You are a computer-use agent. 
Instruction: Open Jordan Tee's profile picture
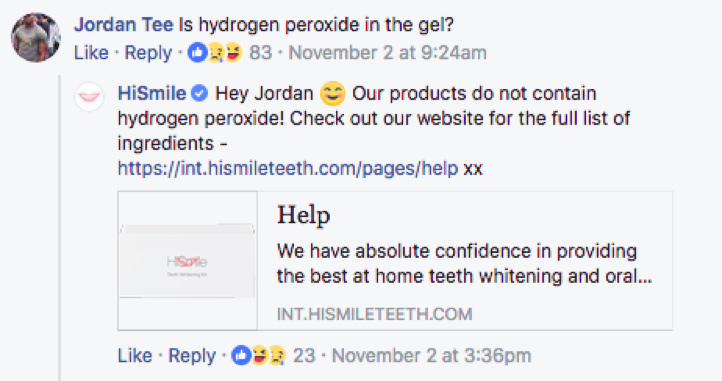(x=36, y=37)
